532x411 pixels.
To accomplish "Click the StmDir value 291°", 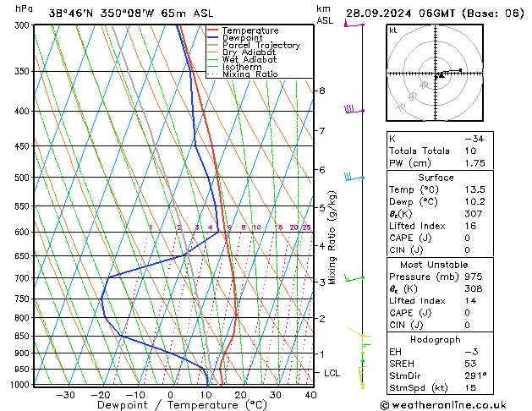I will pos(475,376).
